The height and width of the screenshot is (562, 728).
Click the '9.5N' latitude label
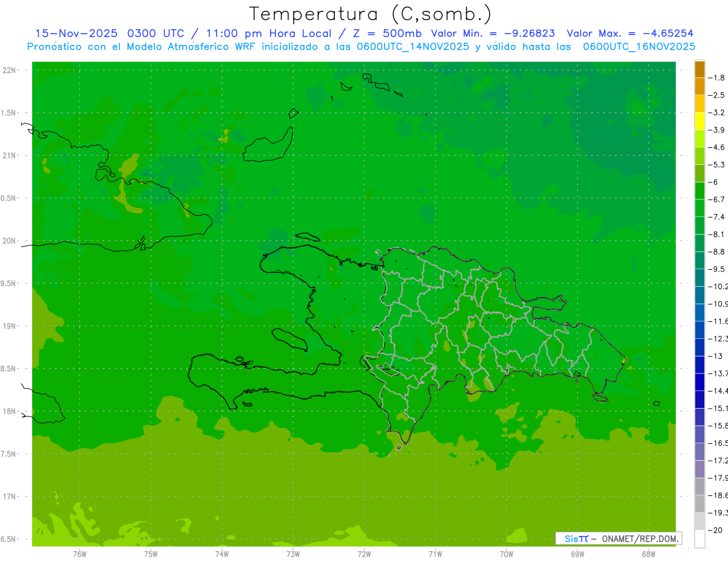coord(8,283)
